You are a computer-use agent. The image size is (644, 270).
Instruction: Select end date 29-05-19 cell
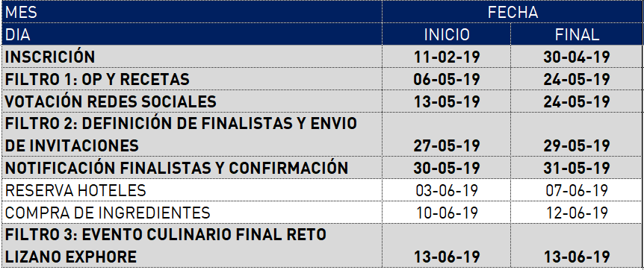pyautogui.click(x=577, y=134)
